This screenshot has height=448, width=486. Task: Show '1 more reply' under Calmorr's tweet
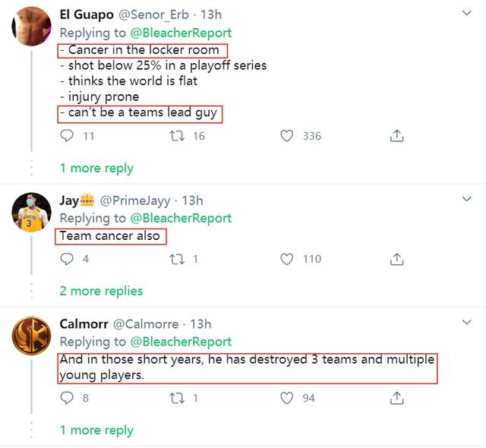[96, 430]
